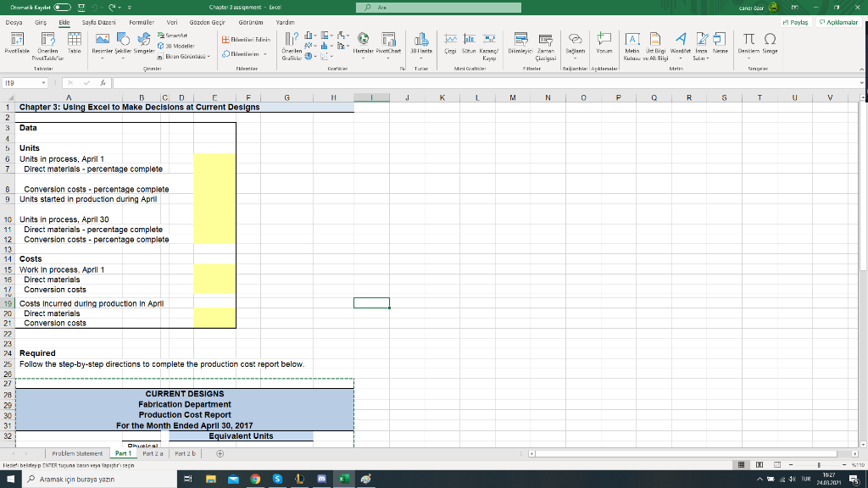The width and height of the screenshot is (868, 488).
Task: Insert a Tablo (table)
Action: [75, 44]
